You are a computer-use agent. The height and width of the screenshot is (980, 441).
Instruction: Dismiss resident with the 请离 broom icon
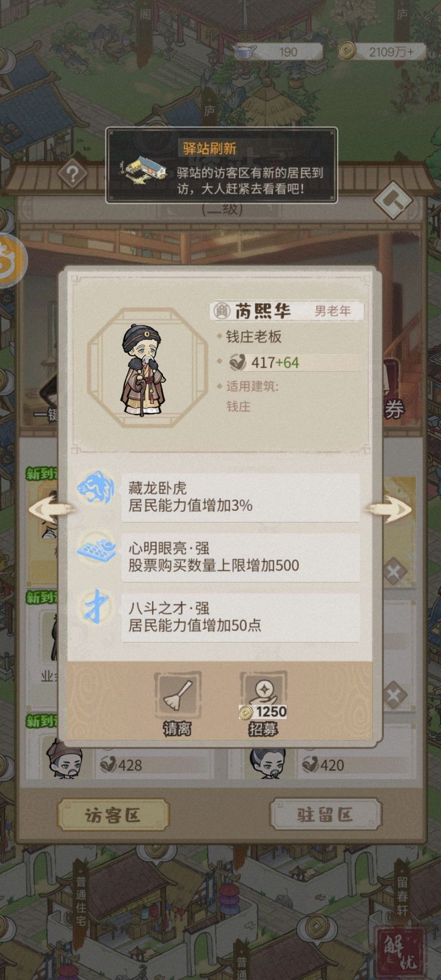(177, 704)
